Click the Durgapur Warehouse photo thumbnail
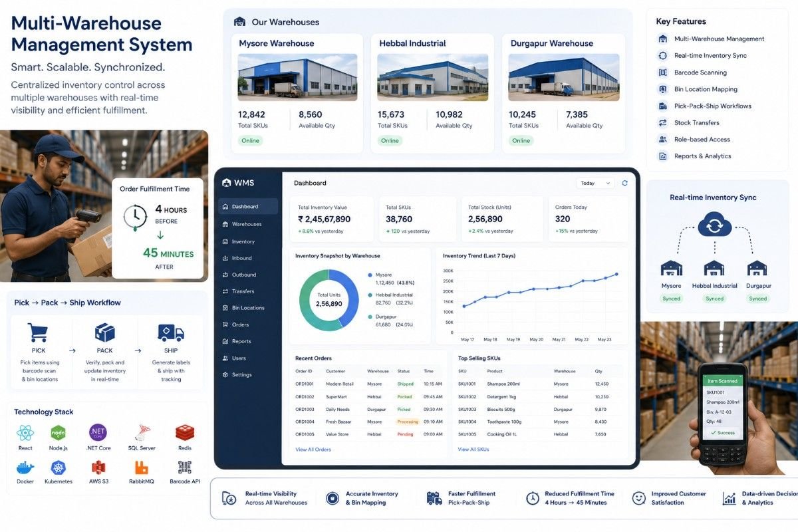 (x=564, y=77)
